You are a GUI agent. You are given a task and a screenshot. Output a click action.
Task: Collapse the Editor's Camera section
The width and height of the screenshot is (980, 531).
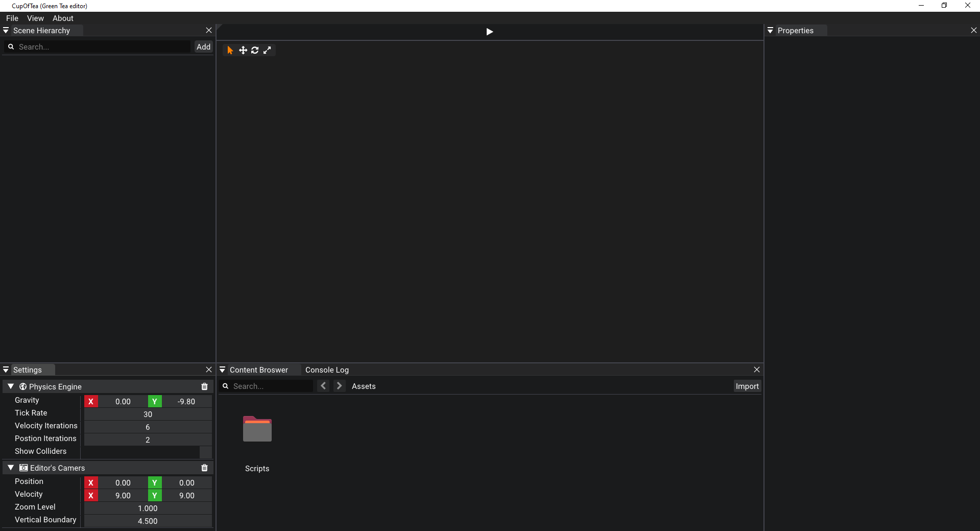pyautogui.click(x=11, y=468)
